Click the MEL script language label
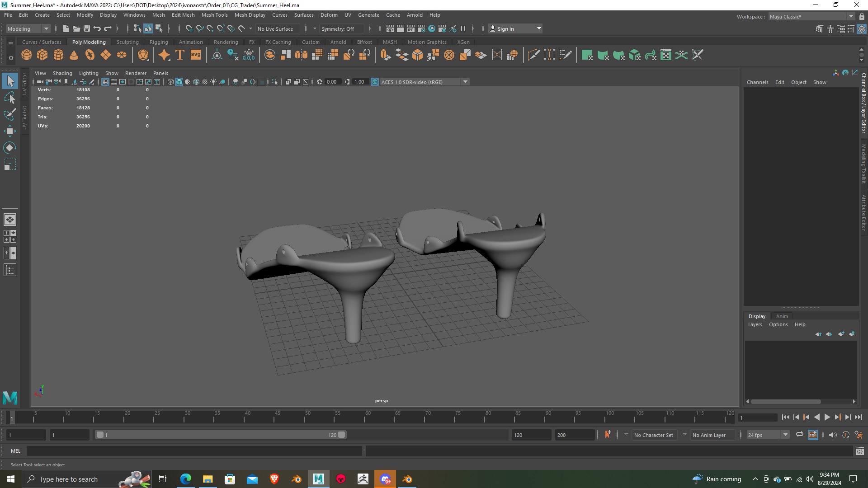The height and width of the screenshot is (488, 868). click(x=16, y=451)
